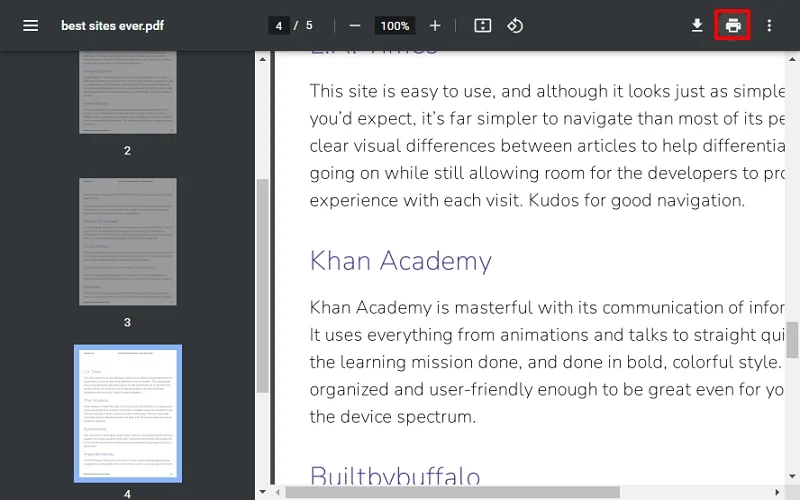Open the more actions menu

(769, 25)
